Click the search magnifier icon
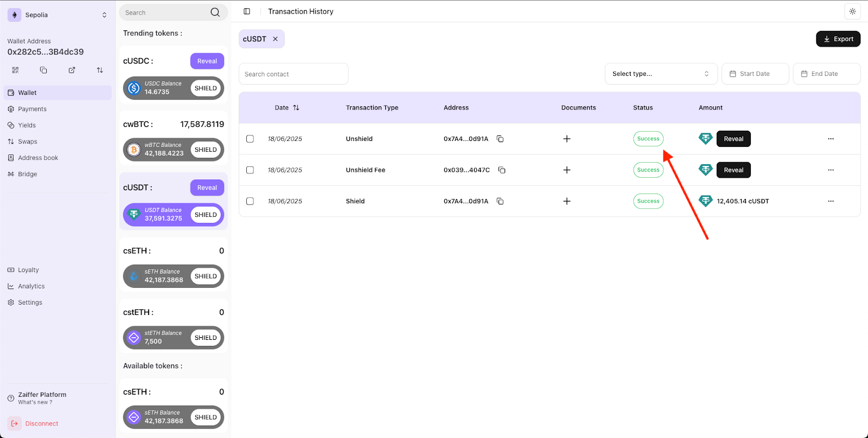 (x=215, y=12)
